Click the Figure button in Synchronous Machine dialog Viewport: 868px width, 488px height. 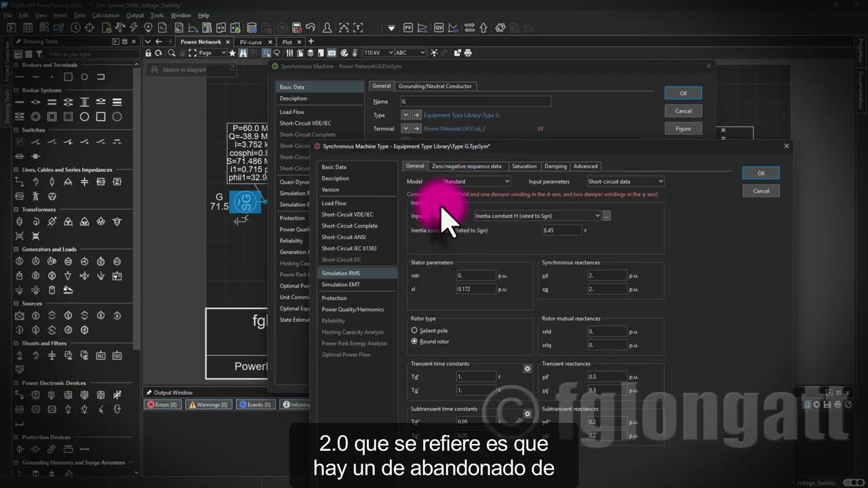[x=683, y=129]
